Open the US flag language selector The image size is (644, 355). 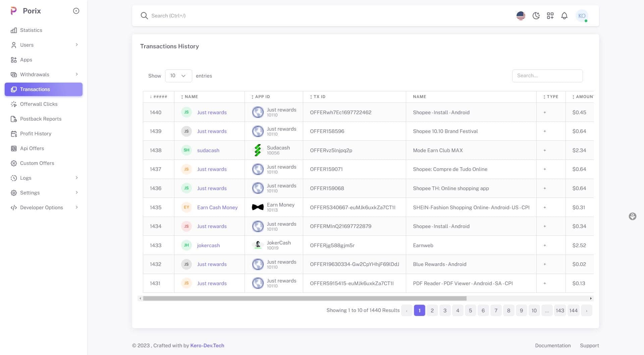pyautogui.click(x=521, y=16)
